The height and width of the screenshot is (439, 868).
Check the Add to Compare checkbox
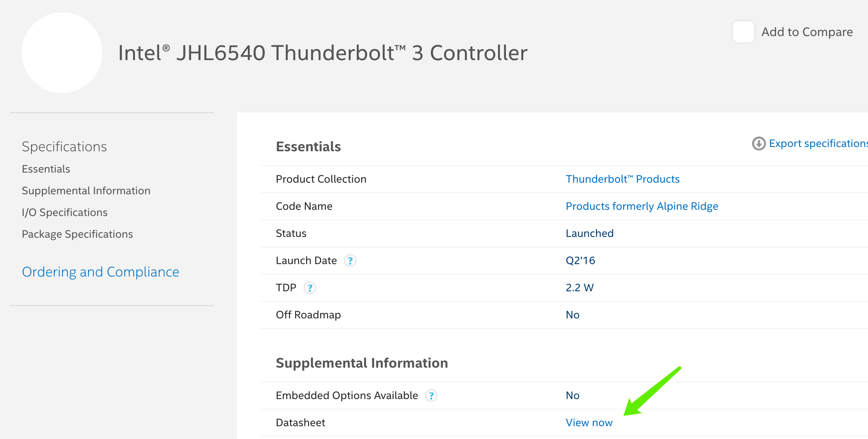point(743,32)
